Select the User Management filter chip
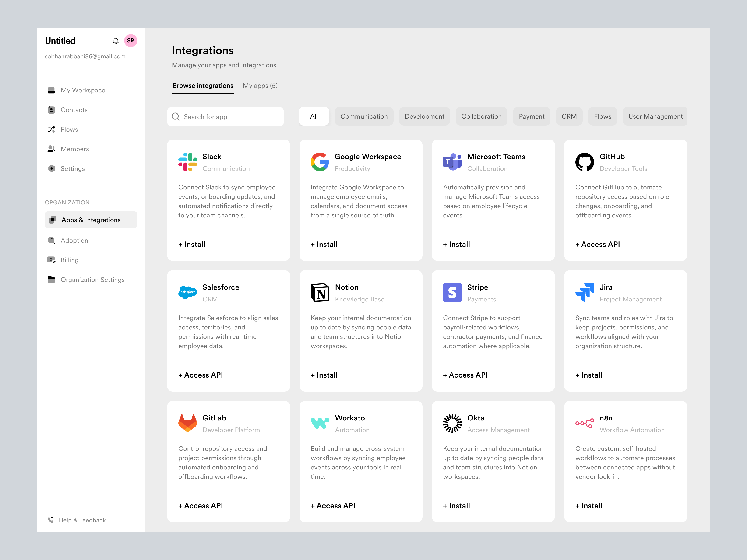The width and height of the screenshot is (747, 560). pos(655,116)
